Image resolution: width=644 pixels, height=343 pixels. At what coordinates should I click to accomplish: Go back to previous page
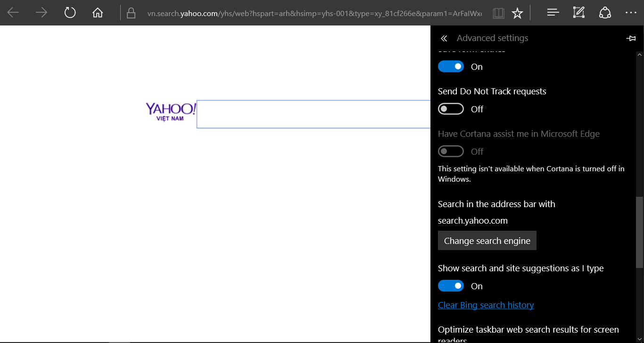[13, 13]
